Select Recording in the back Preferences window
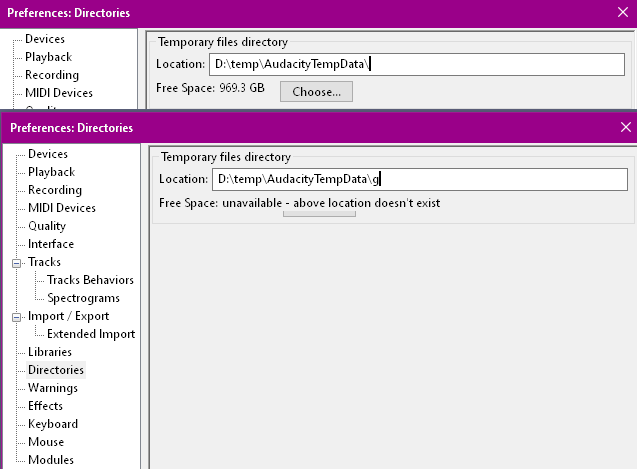637x469 pixels. (x=52, y=75)
